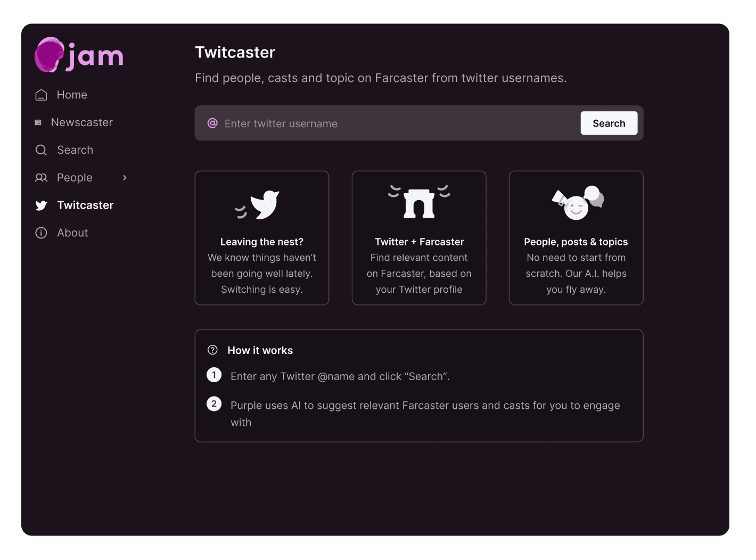Click the People icon in the sidebar
The height and width of the screenshot is (560, 756).
pos(41,178)
